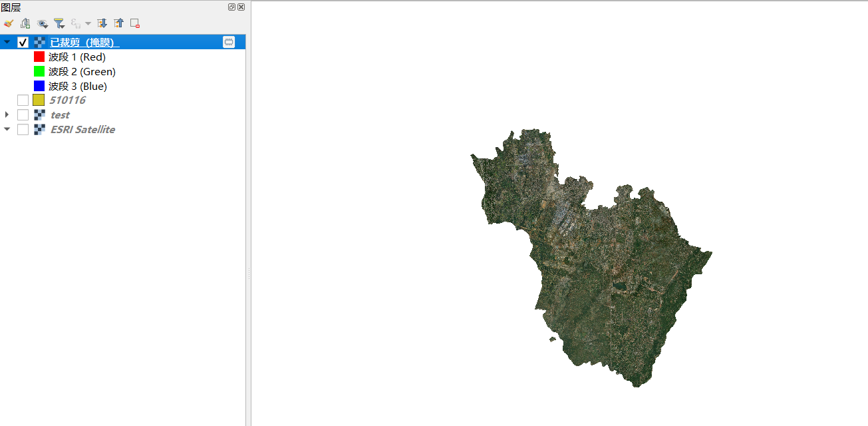This screenshot has width=868, height=426.
Task: Click the expand all layers icon
Action: click(102, 23)
